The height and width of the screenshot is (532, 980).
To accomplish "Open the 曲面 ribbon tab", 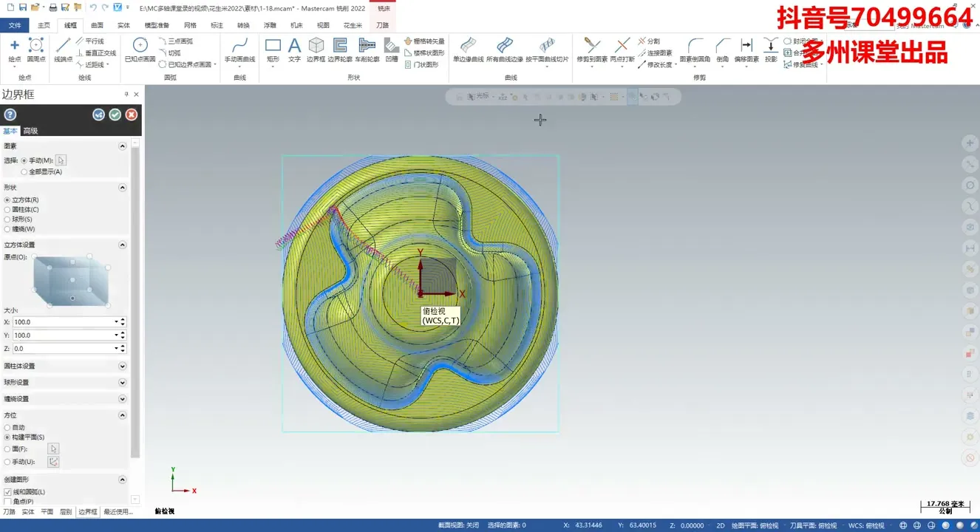I will [97, 25].
